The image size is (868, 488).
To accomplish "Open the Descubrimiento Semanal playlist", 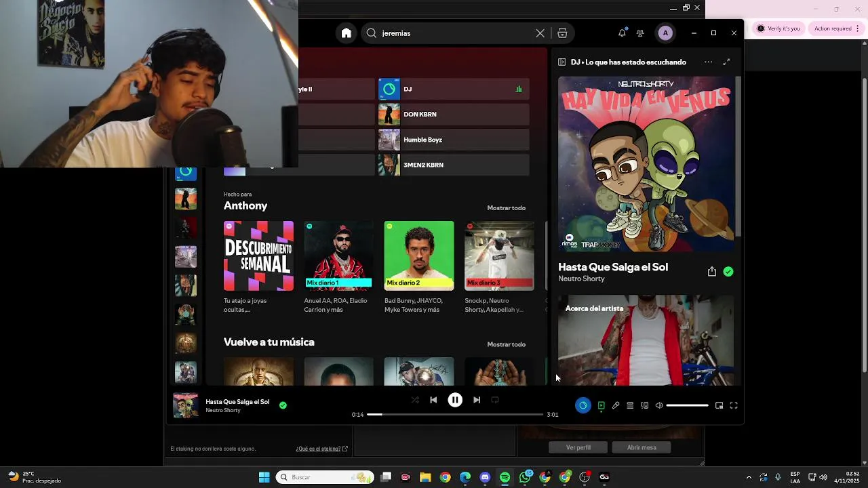I will pos(258,267).
